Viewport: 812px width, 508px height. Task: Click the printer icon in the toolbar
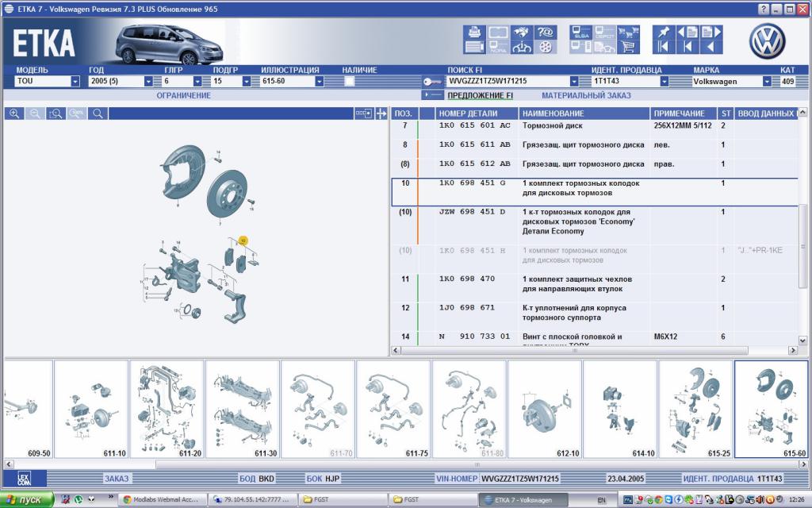point(474,32)
